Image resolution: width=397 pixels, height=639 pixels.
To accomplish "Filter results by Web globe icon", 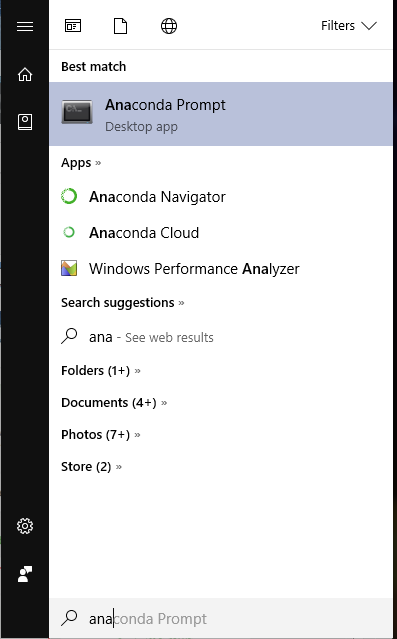I will pyautogui.click(x=169, y=26).
